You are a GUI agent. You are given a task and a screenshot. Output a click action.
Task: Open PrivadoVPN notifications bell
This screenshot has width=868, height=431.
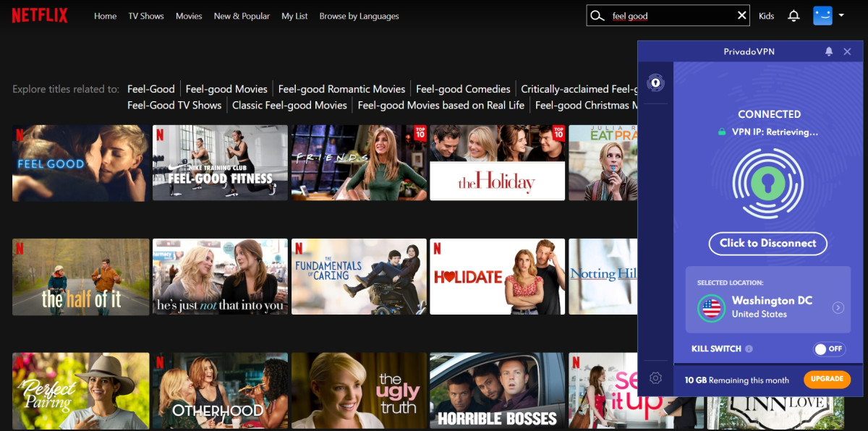pos(829,51)
